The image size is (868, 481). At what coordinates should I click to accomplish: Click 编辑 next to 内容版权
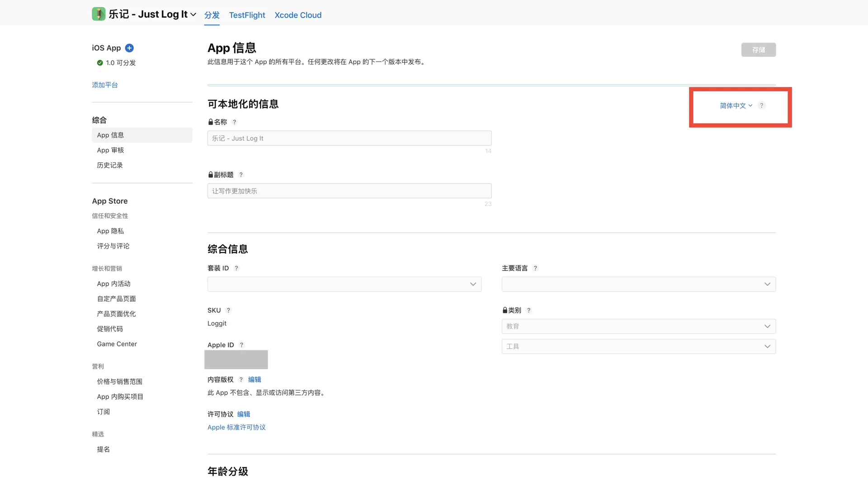[254, 379]
